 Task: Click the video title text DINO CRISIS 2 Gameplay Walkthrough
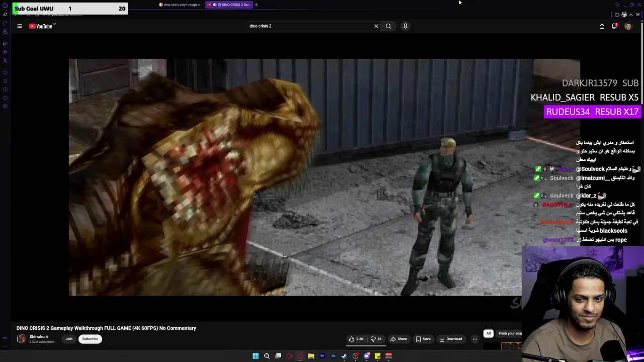[106, 328]
